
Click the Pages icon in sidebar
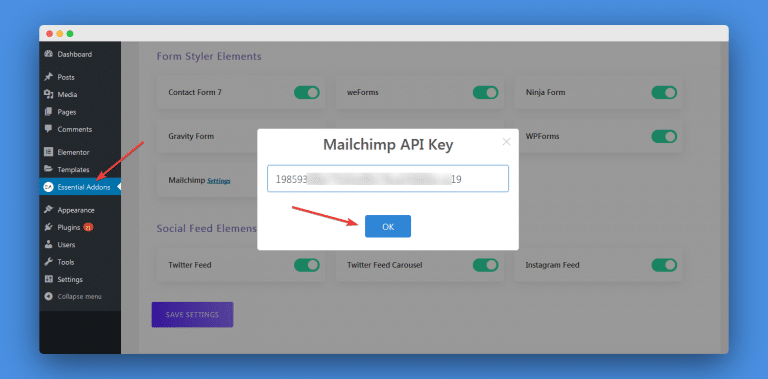coord(48,112)
